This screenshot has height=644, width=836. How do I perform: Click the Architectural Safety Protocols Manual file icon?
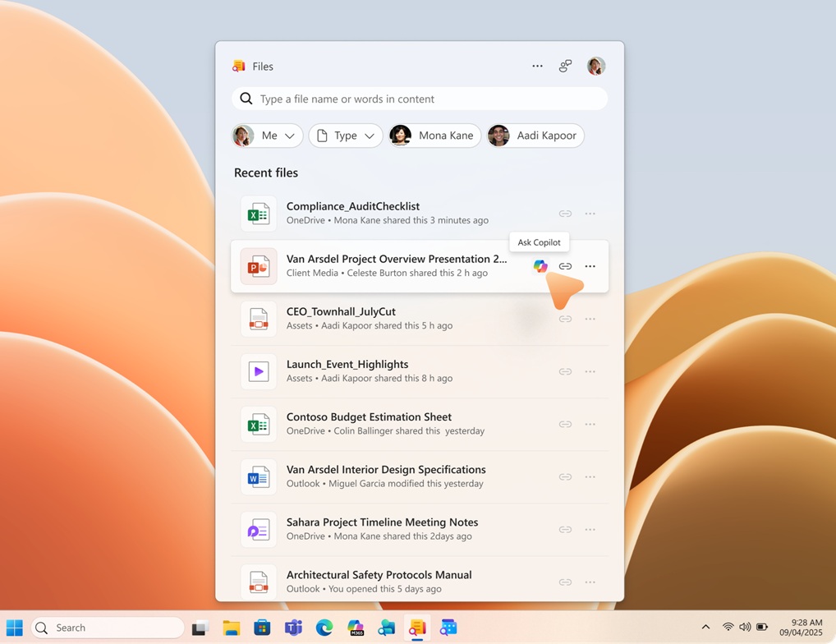[258, 582]
